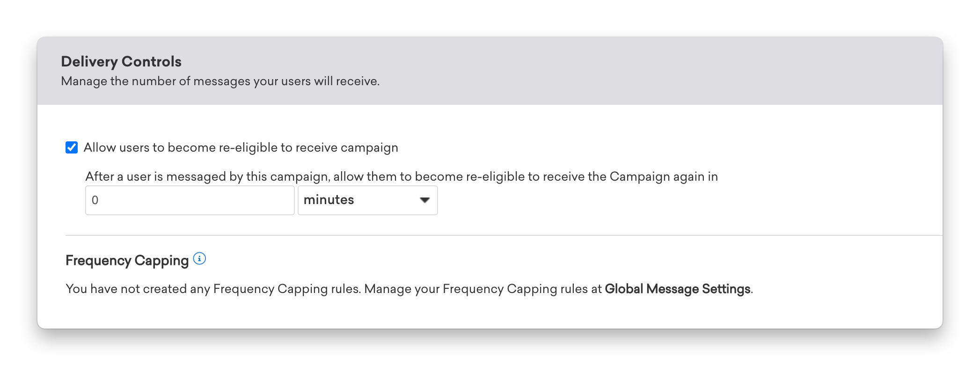This screenshot has width=980, height=366.
Task: Open the minutes time-unit dropdown
Action: [x=368, y=200]
